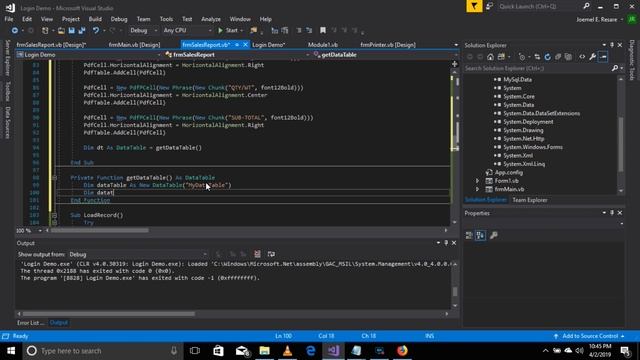Collapse the getDataTable function outline

54,178
